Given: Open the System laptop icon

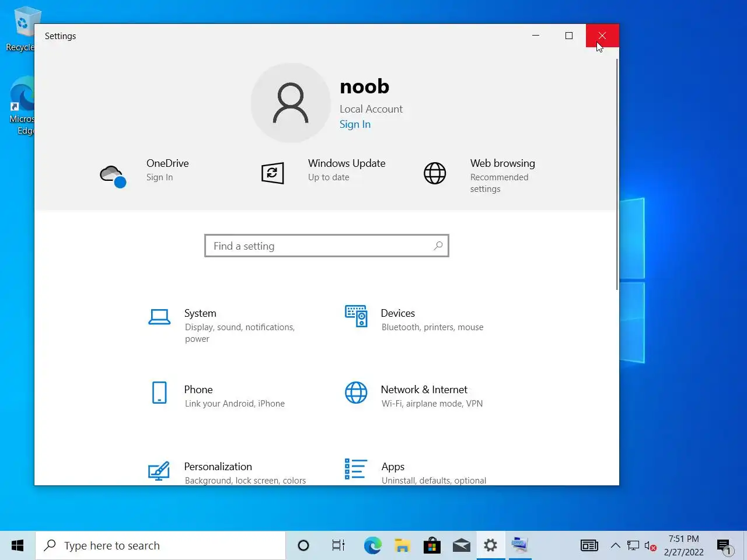Looking at the screenshot, I should pyautogui.click(x=159, y=317).
